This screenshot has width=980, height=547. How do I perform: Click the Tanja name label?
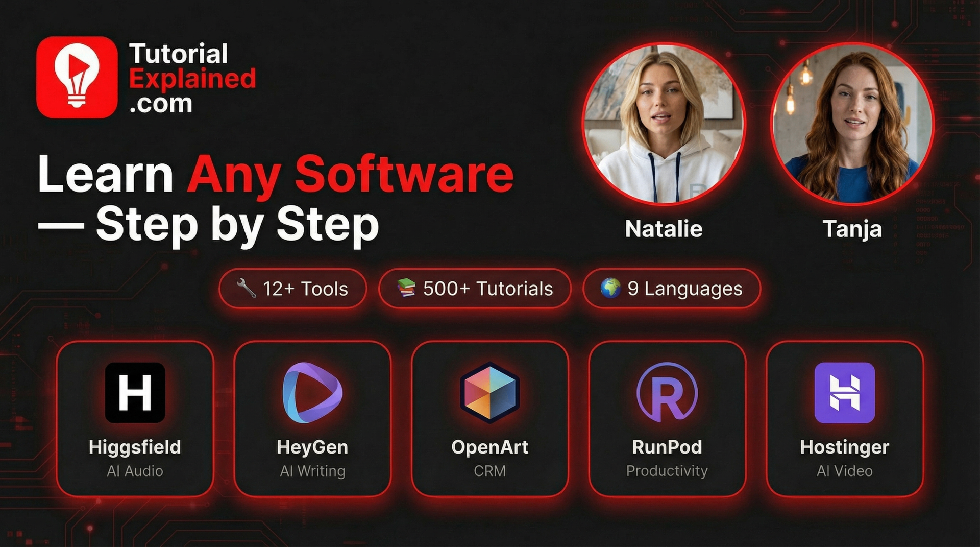point(852,229)
